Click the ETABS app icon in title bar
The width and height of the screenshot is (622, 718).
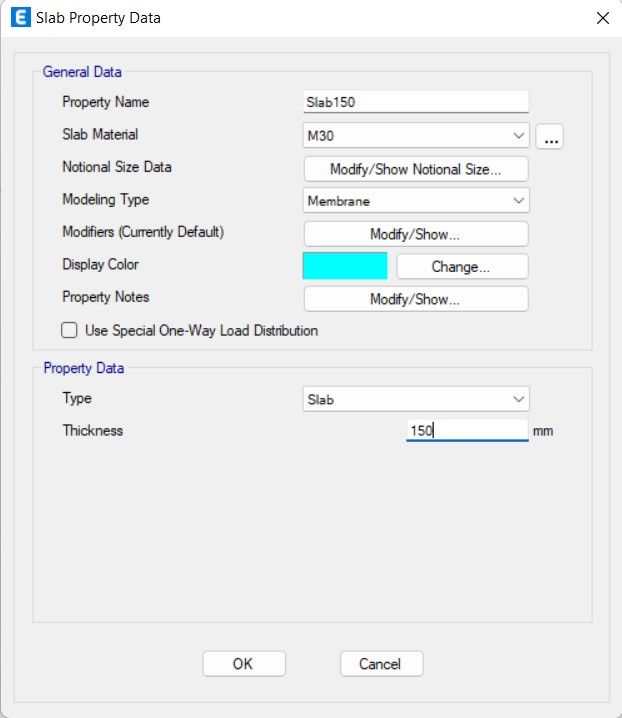(x=21, y=17)
